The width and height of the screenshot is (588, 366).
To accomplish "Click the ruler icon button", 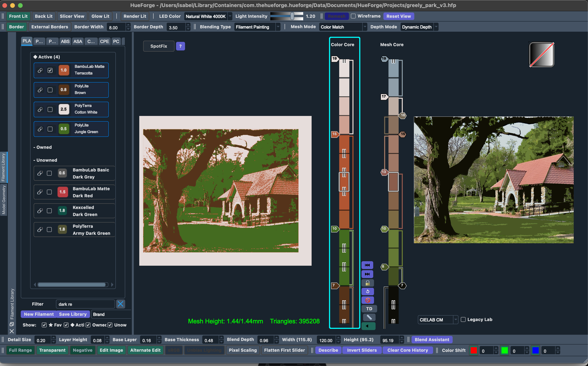I will pos(369,317).
